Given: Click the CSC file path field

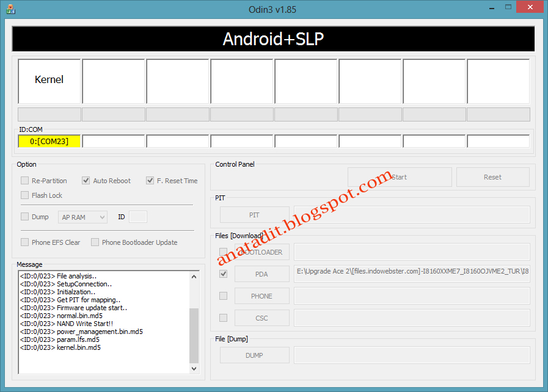Looking at the screenshot, I should (412, 318).
